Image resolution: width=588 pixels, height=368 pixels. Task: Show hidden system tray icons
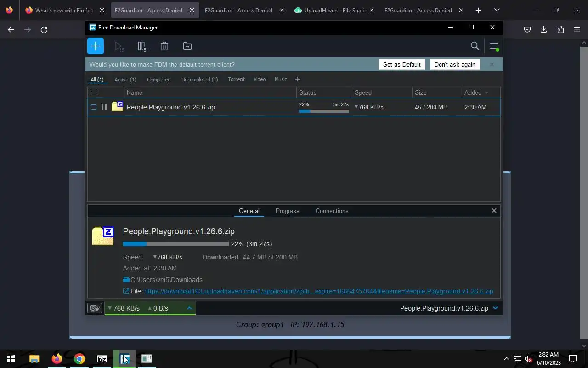[x=506, y=359]
